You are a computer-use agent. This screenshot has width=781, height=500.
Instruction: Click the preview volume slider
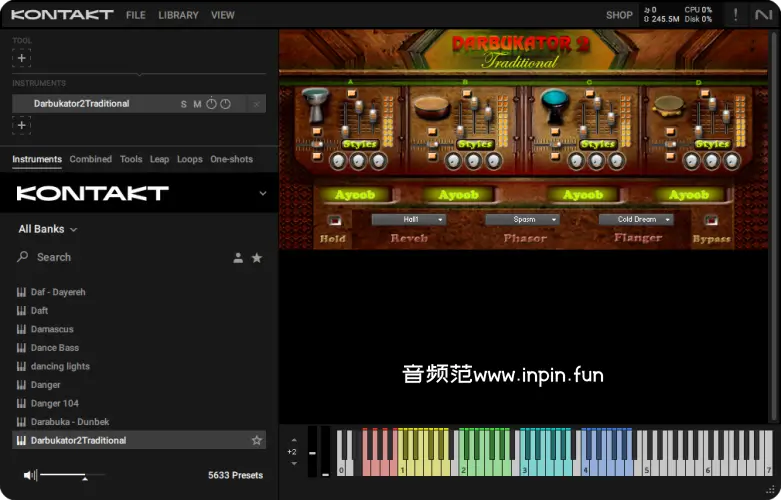tap(72, 476)
